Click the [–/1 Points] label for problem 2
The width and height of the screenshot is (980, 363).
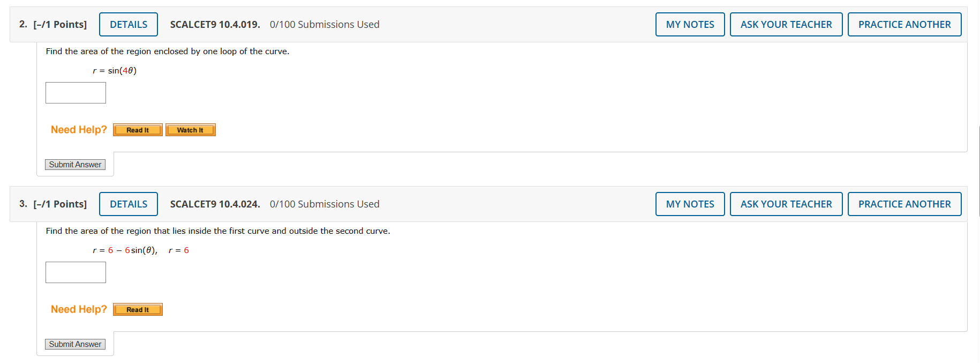click(59, 24)
